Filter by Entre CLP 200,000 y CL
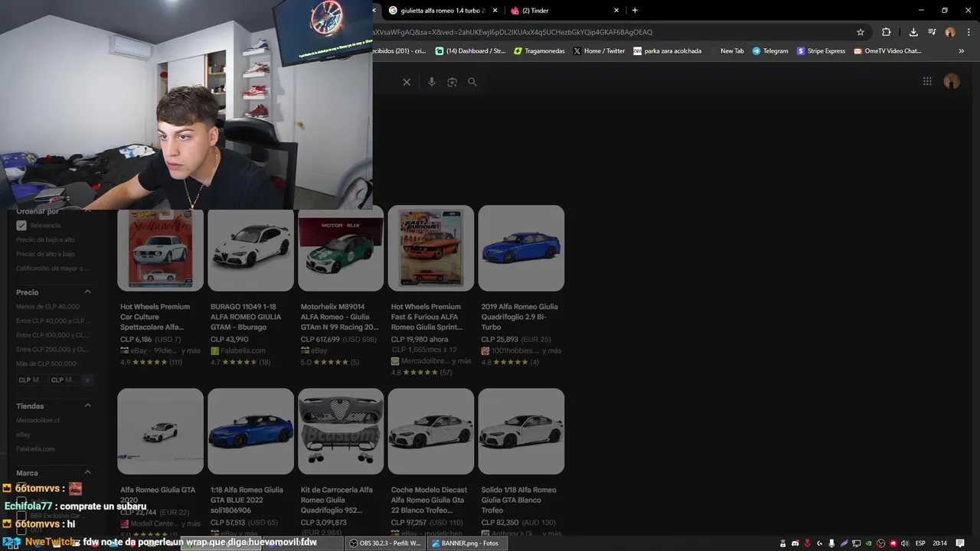980x551 pixels. [x=52, y=349]
